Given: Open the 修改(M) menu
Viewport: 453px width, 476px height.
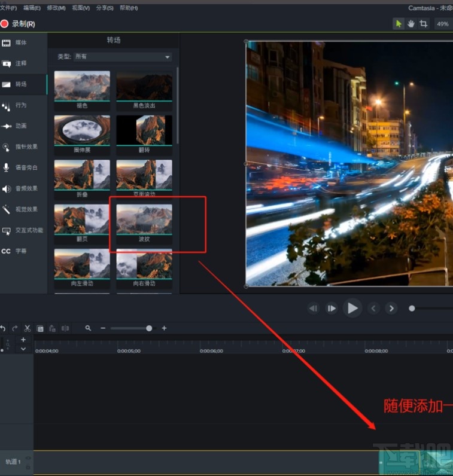Looking at the screenshot, I should point(56,8).
